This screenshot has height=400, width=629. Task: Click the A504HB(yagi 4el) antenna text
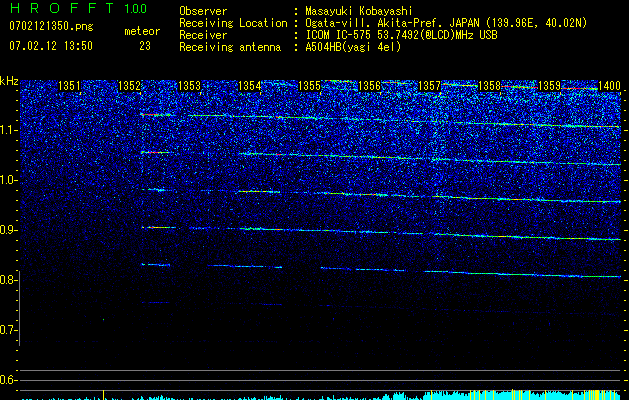[353, 47]
